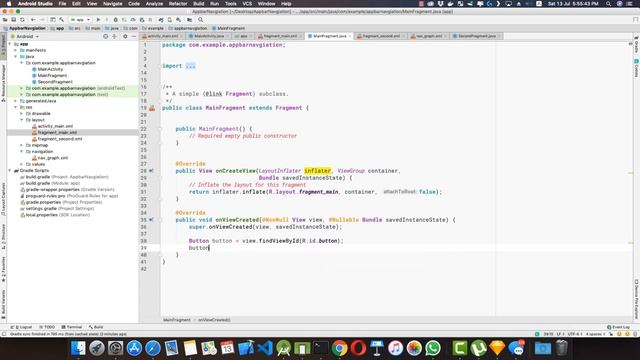The width and height of the screenshot is (640, 360).
Task: Click the Spotlight search icon in menu bar
Action: pyautogui.click(x=609, y=4)
